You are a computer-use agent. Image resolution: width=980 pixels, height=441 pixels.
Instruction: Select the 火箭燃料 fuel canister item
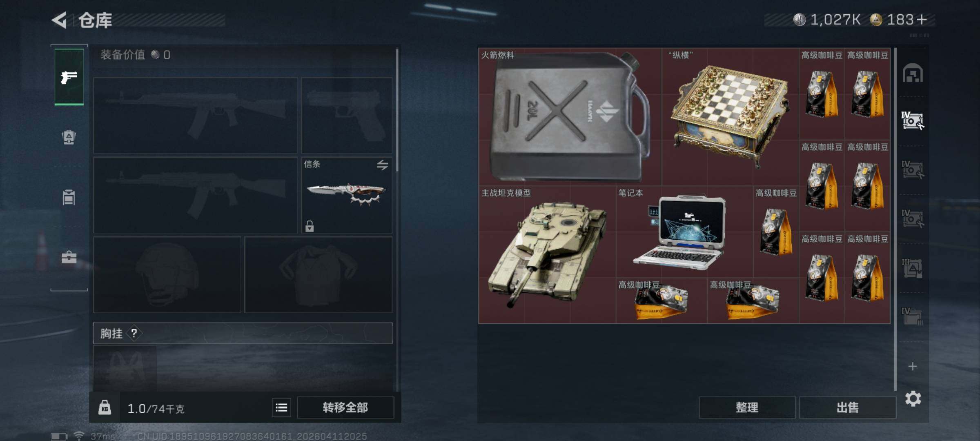point(570,117)
